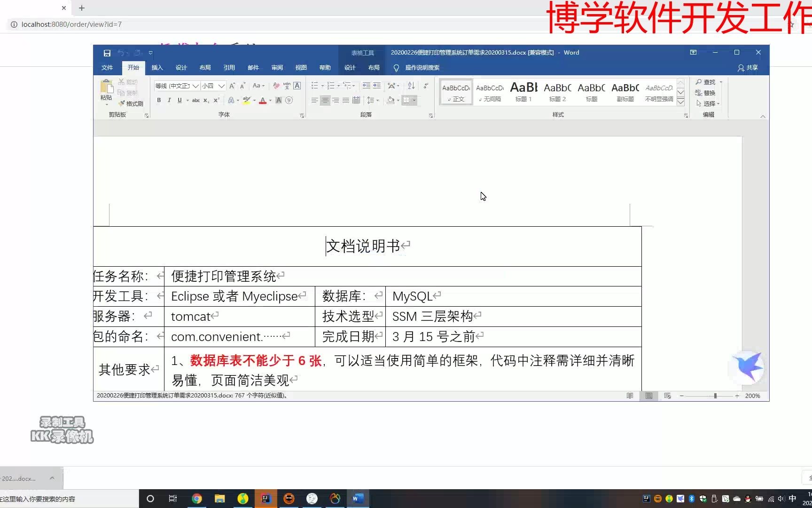Open the line spacing dropdown
Image resolution: width=812 pixels, height=508 pixels.
tap(373, 100)
